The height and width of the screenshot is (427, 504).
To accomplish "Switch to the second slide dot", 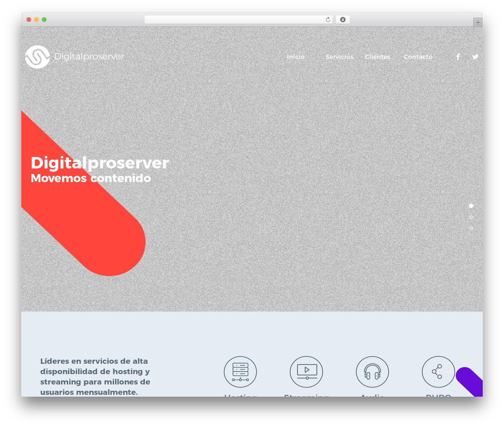I will (471, 217).
